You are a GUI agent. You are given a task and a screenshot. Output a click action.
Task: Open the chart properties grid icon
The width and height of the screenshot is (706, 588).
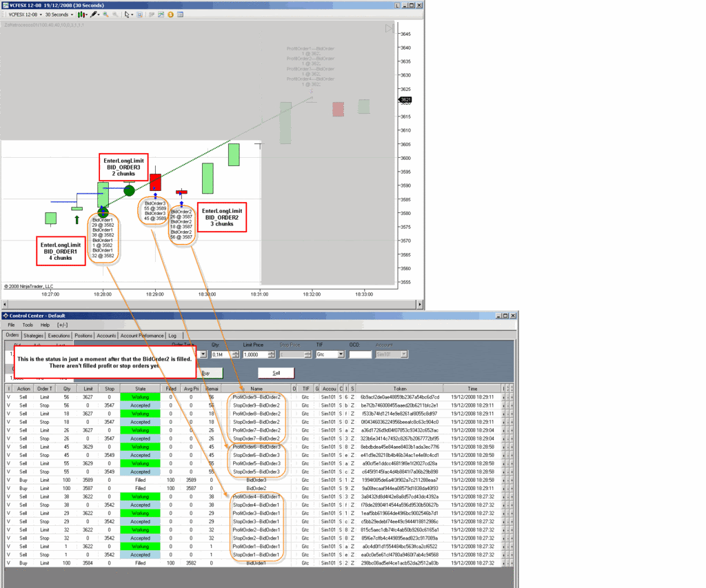180,14
